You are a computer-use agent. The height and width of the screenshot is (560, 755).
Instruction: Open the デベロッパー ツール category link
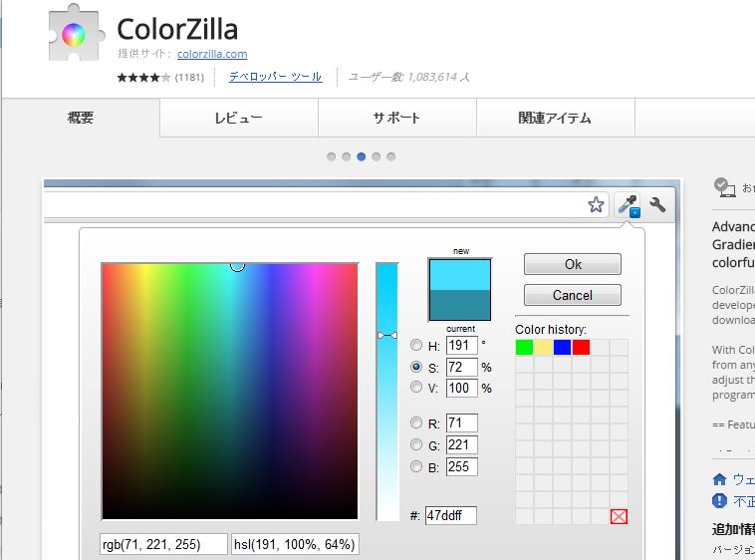coord(276,77)
